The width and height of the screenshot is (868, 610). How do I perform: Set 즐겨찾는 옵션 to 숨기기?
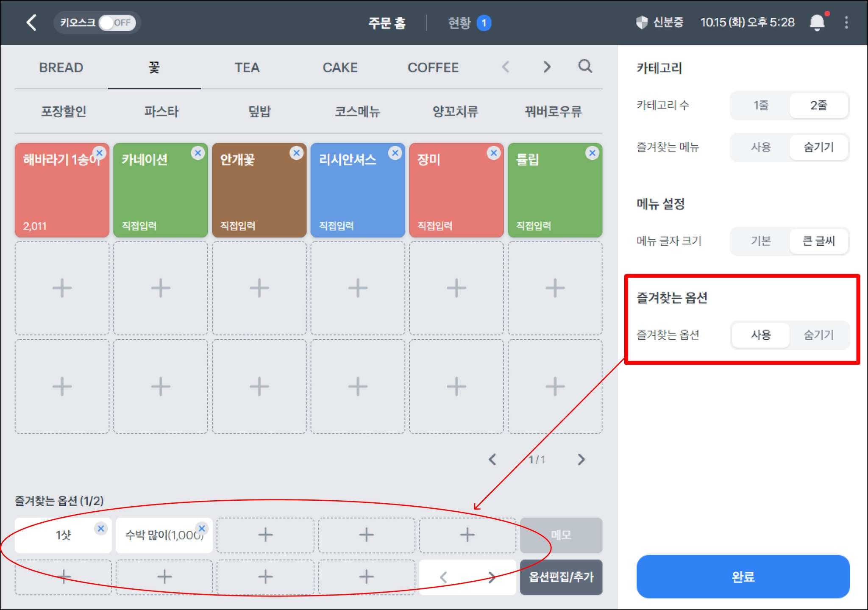pyautogui.click(x=818, y=335)
